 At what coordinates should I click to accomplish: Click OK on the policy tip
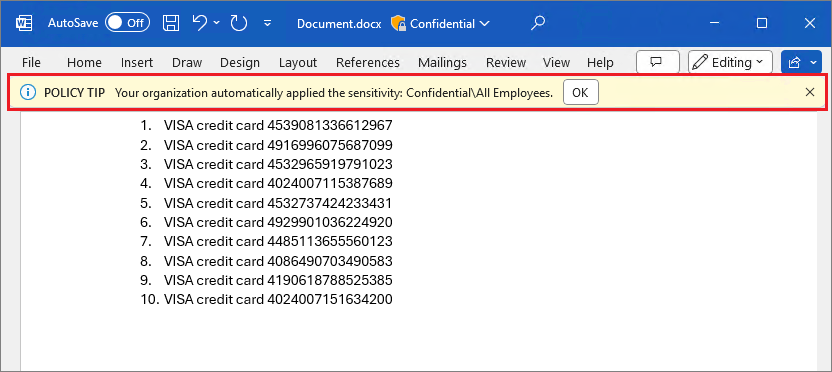coord(580,92)
